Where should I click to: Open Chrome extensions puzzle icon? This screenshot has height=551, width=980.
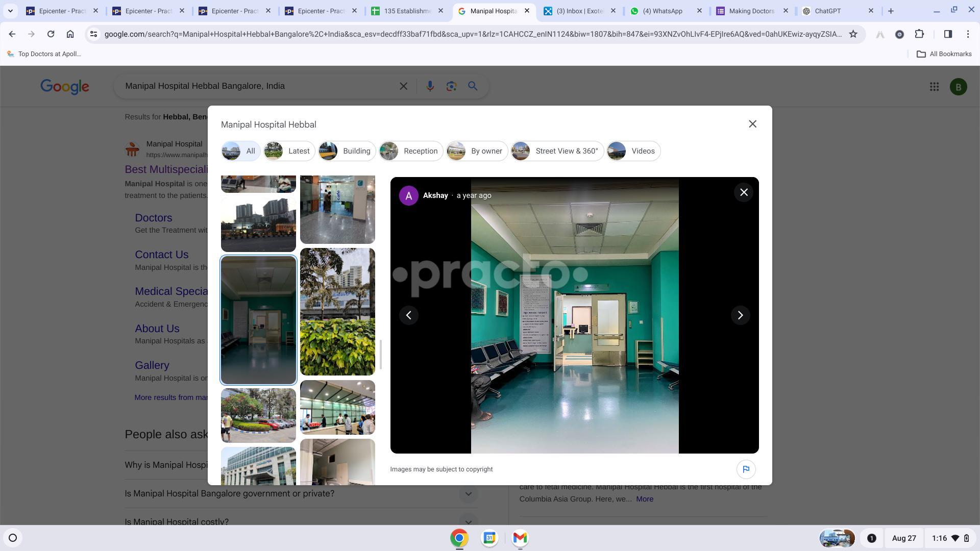point(919,34)
